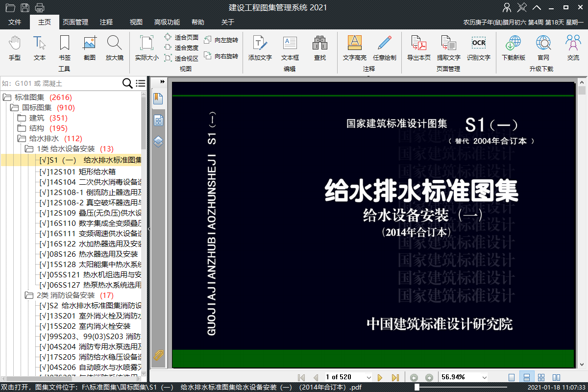Go to the next page
The width and height of the screenshot is (588, 392).
click(x=380, y=377)
